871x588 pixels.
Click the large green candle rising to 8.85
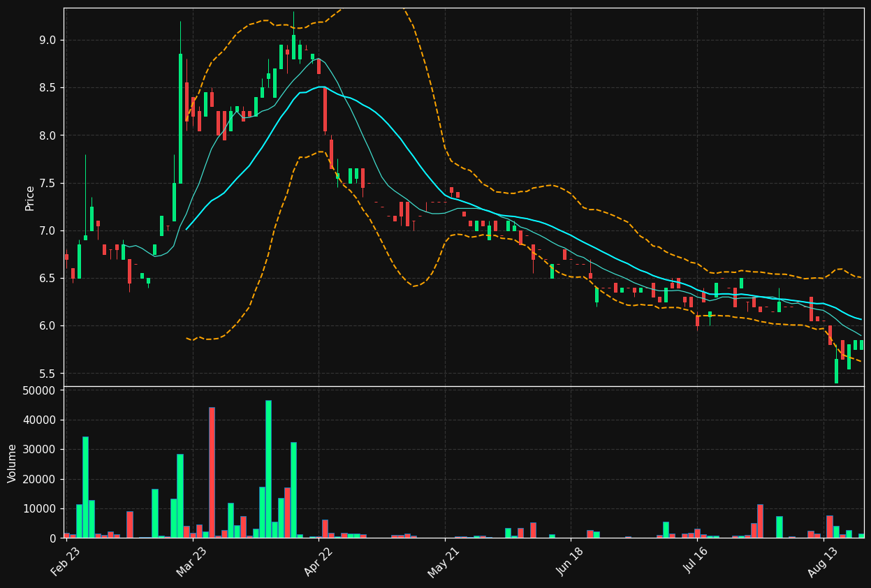tap(180, 119)
